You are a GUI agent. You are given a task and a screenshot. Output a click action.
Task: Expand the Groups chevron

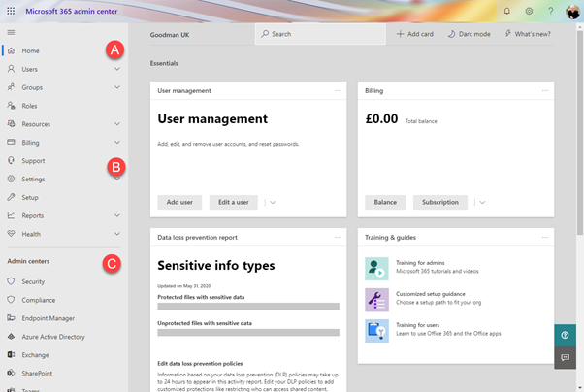[117, 87]
